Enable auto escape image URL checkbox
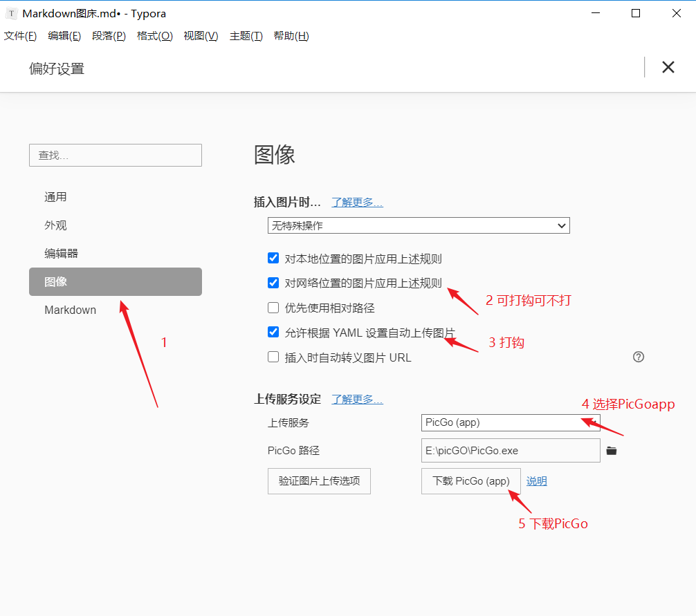 (273, 357)
